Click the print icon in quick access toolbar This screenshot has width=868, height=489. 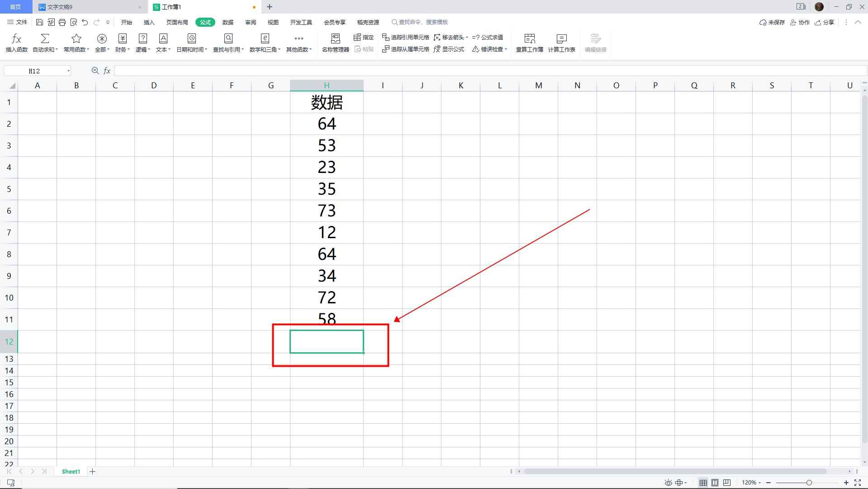tap(62, 22)
